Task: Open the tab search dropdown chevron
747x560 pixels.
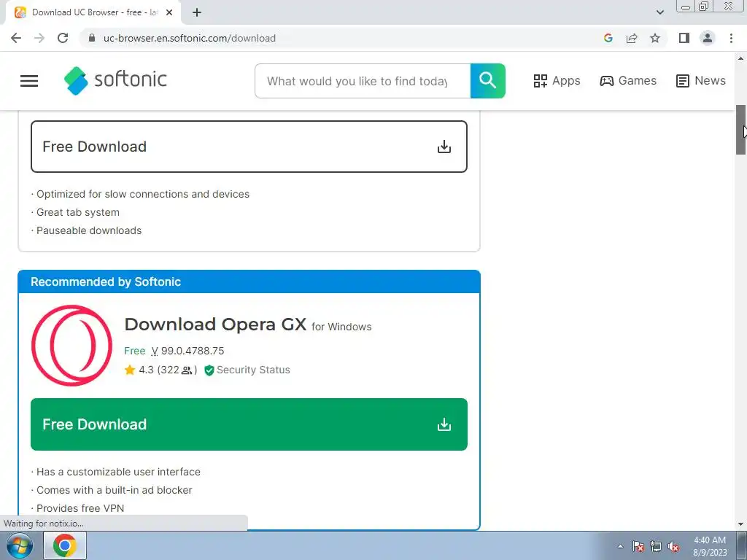Action: (659, 12)
